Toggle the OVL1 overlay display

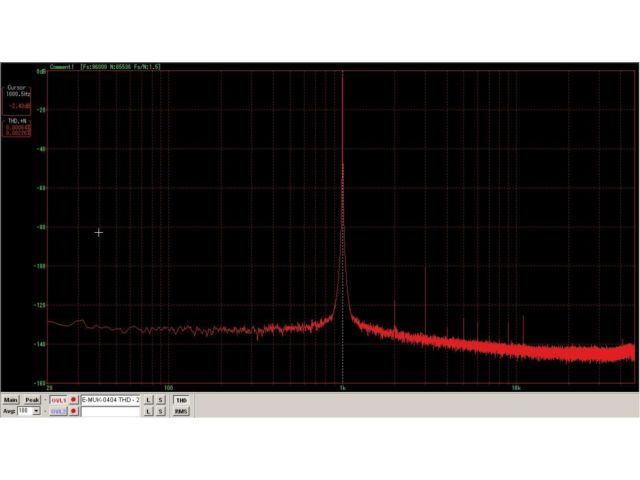(x=58, y=400)
